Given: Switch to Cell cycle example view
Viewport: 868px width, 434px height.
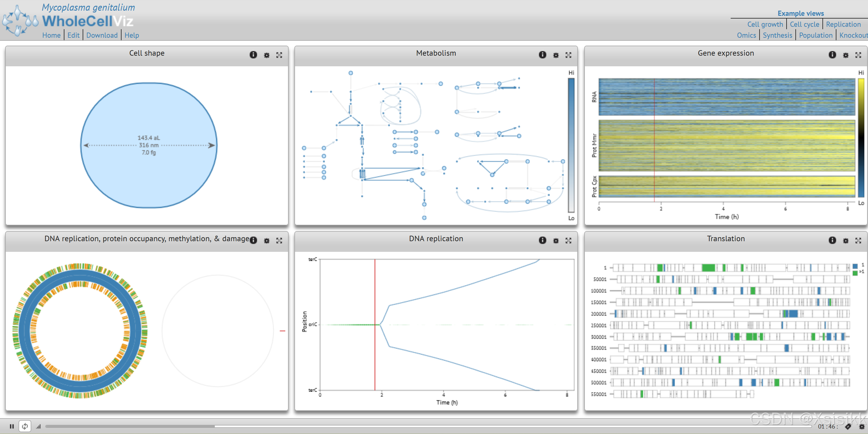Looking at the screenshot, I should 804,24.
